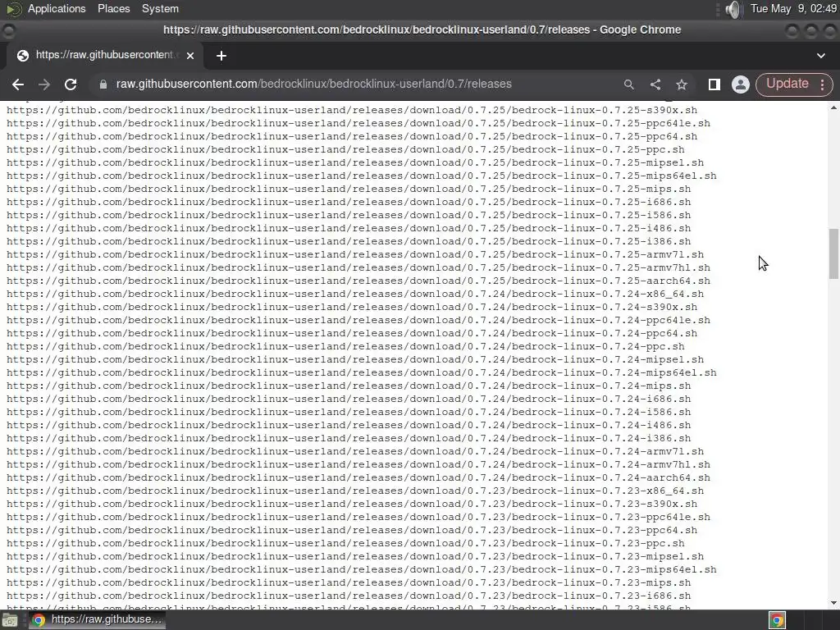
Task: Click the vertical scrollbar thumb
Action: [833, 254]
